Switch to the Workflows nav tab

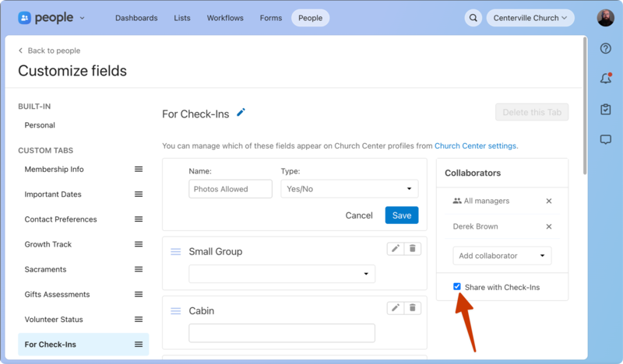coord(225,18)
